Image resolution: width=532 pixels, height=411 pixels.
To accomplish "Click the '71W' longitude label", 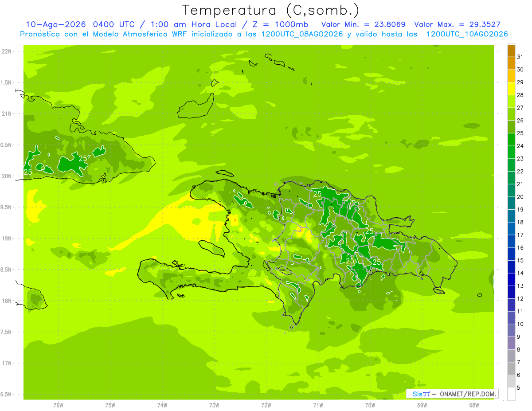I will click(318, 406).
